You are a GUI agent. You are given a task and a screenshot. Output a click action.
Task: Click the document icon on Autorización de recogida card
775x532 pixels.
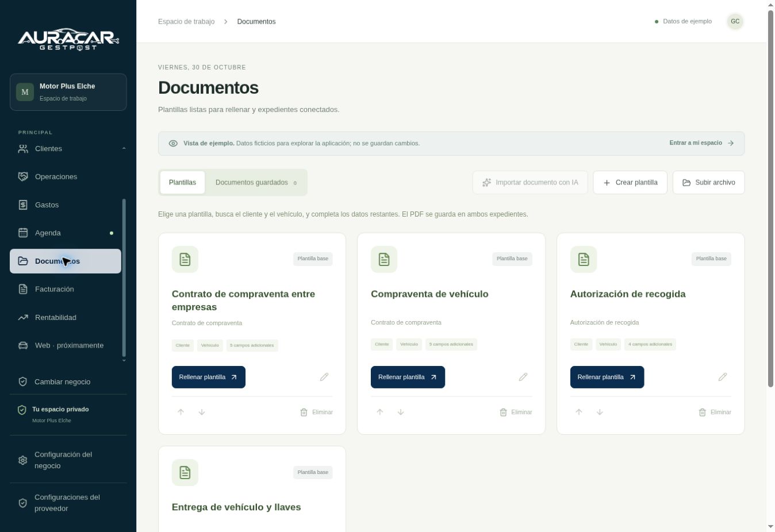[x=584, y=260]
